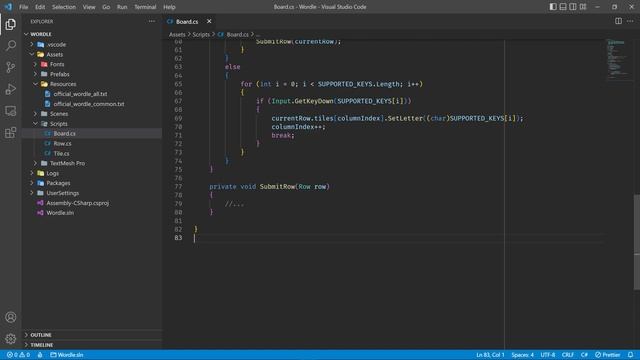Change line endings via CRLF item
The width and height of the screenshot is (640, 360).
coord(568,355)
